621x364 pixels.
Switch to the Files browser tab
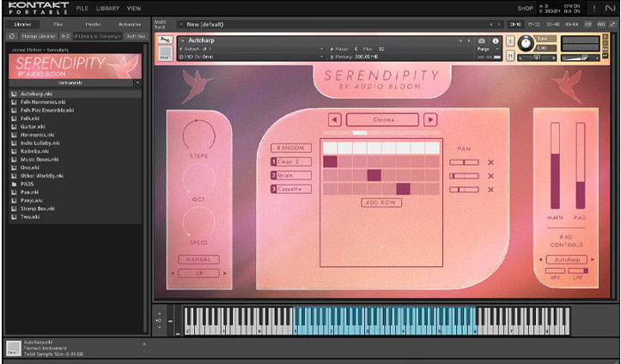coord(57,24)
